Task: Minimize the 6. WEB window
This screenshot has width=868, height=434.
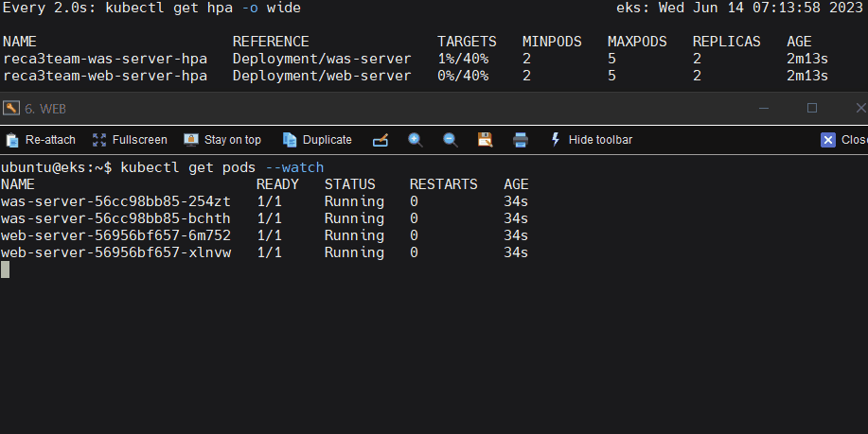Action: [x=764, y=109]
